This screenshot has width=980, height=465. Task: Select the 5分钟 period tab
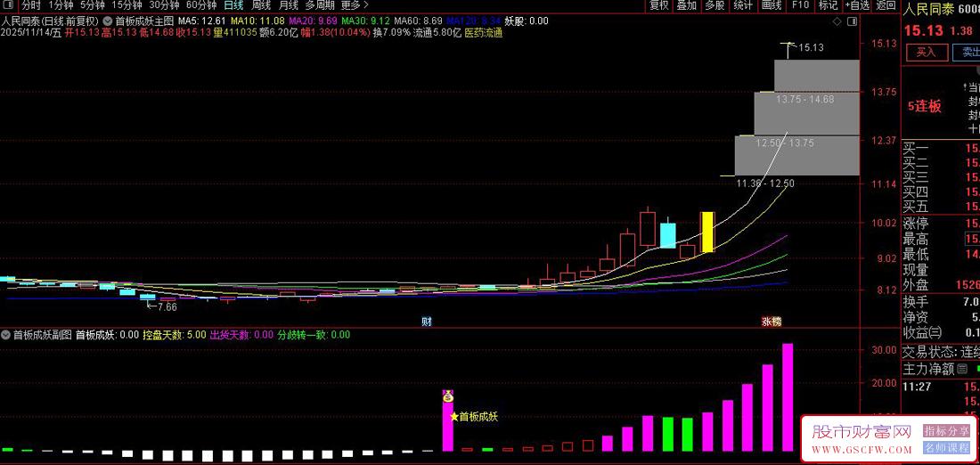point(92,5)
